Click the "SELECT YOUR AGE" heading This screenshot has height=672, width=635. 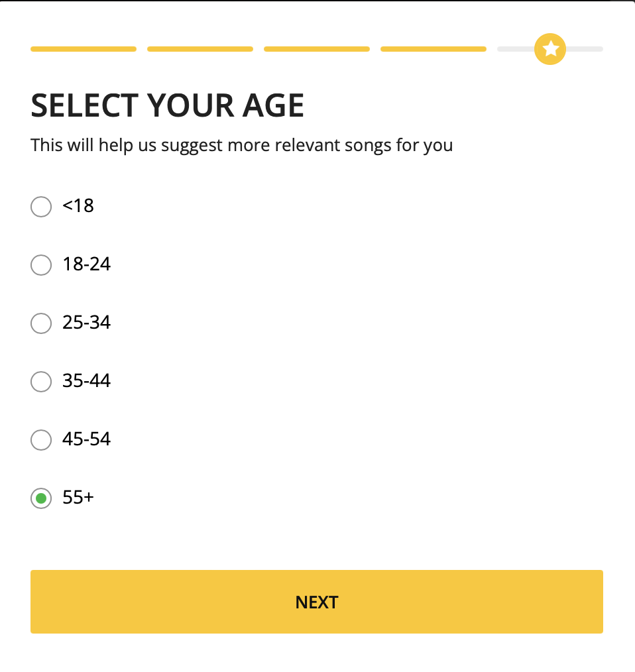click(168, 106)
